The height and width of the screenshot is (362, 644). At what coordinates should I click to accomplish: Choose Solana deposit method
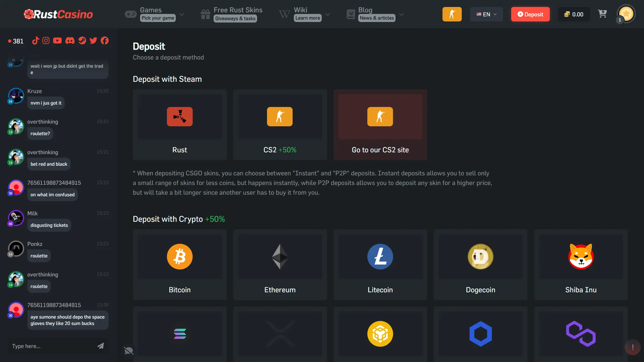tap(180, 334)
